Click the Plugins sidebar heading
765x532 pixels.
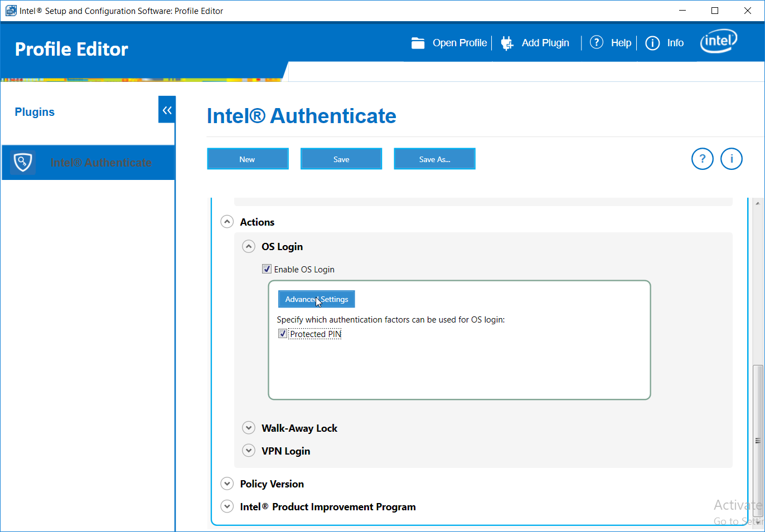click(35, 112)
